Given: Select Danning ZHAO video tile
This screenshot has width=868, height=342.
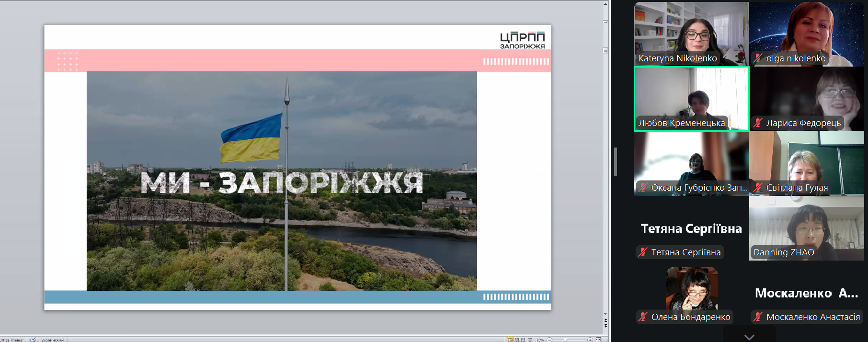Looking at the screenshot, I should click(806, 228).
